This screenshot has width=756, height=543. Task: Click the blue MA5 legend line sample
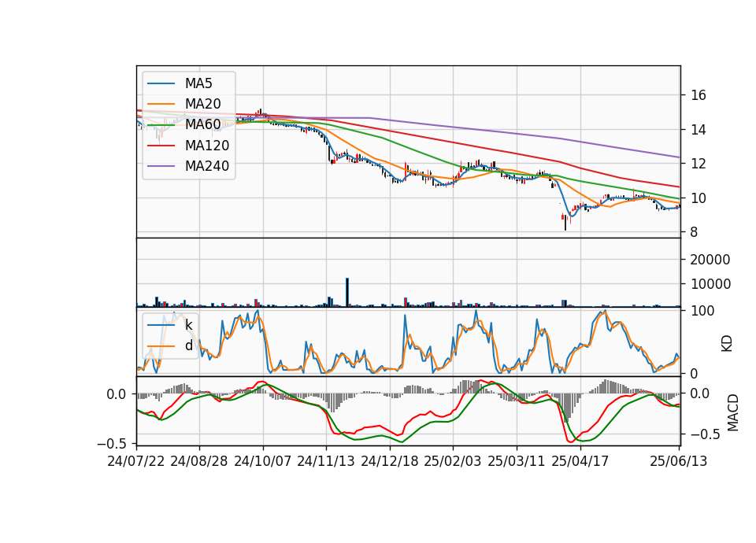[161, 83]
